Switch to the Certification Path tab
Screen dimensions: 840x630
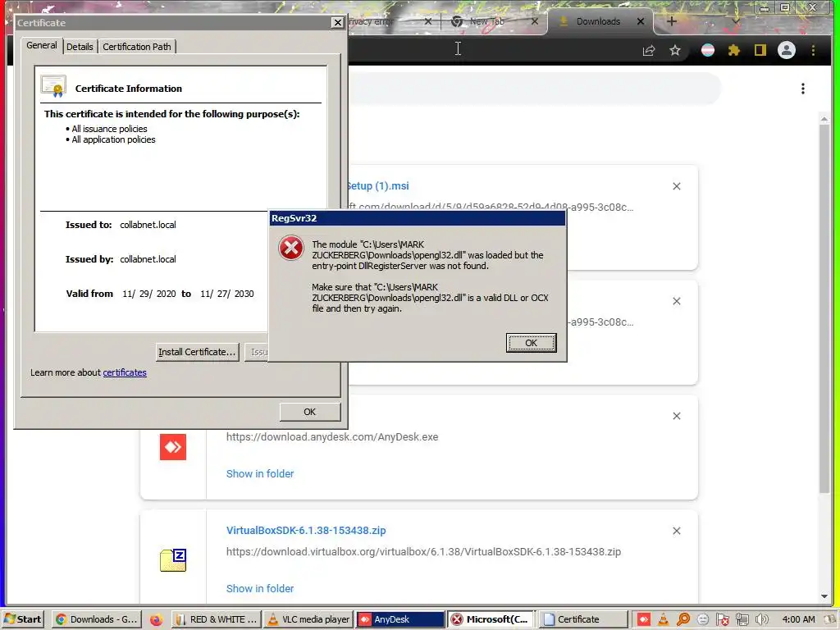coord(137,47)
